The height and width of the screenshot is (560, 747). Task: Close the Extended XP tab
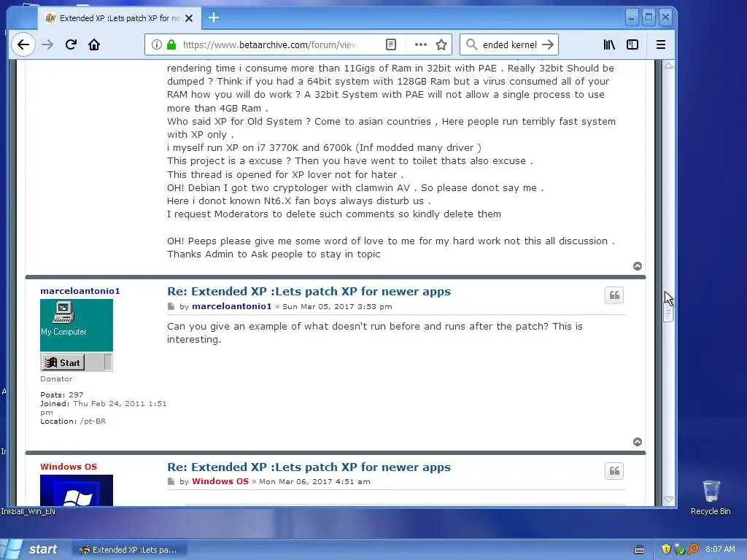tap(189, 18)
